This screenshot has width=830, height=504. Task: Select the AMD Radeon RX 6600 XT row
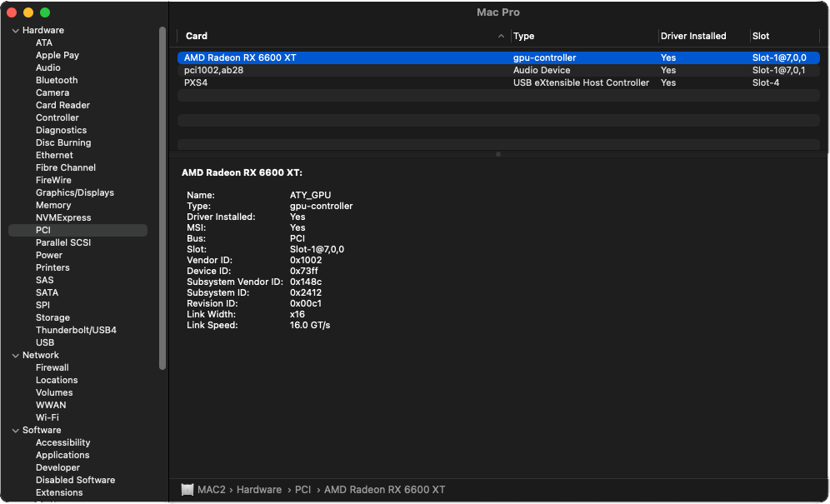click(498, 57)
